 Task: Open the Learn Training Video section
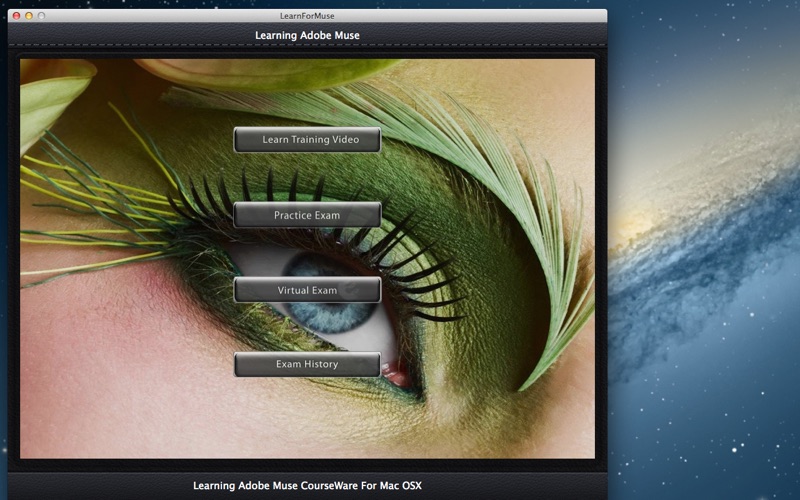[307, 140]
